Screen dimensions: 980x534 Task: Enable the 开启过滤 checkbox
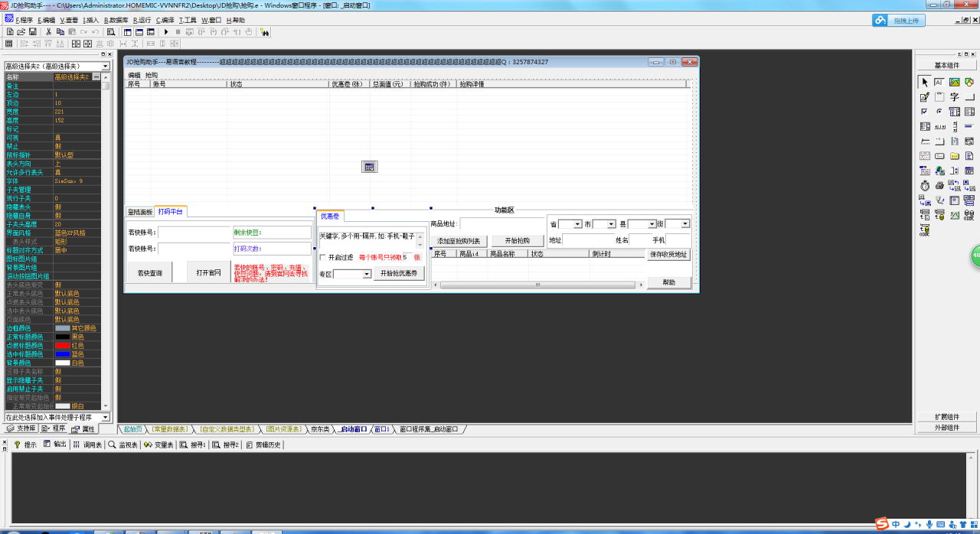322,257
